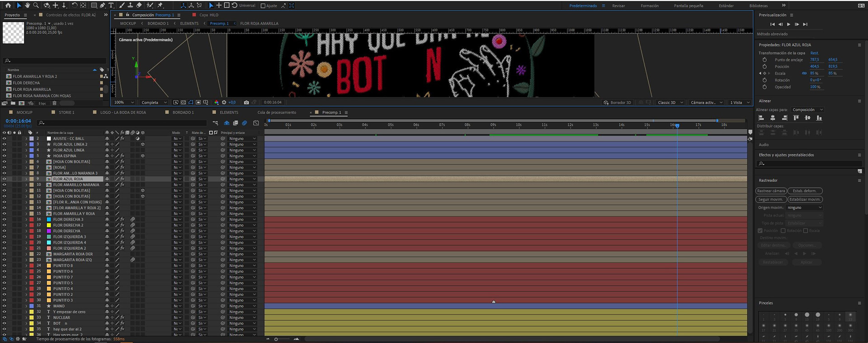Switch to the ELEMENTS timeline tab
868x343 pixels.
229,112
